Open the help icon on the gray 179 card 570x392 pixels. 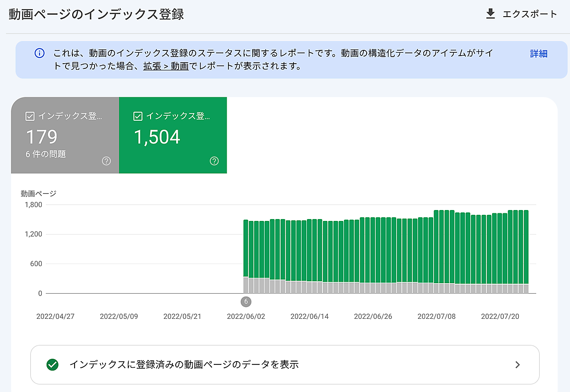pyautogui.click(x=106, y=161)
